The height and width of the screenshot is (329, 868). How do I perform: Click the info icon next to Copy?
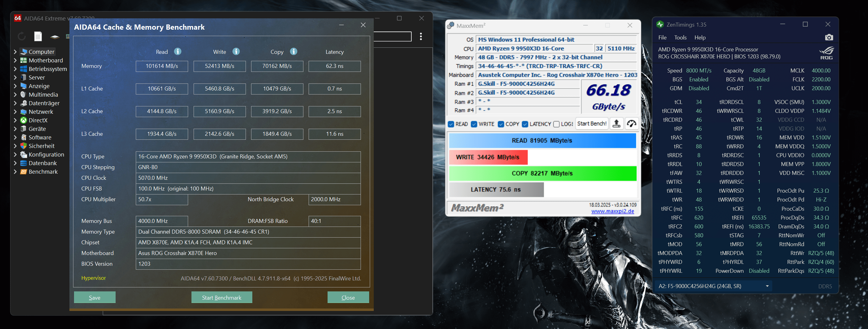294,52
